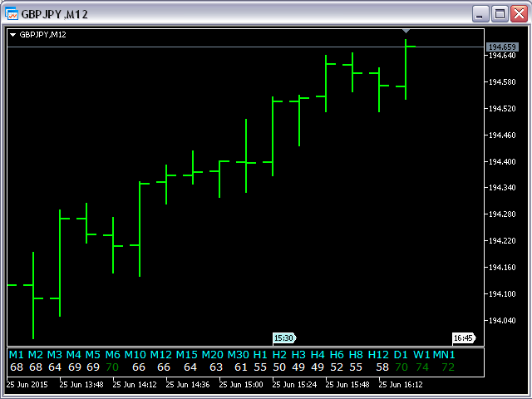Click the 194.280 price scale label
Screen dimensions: 532x399
(x=502, y=214)
